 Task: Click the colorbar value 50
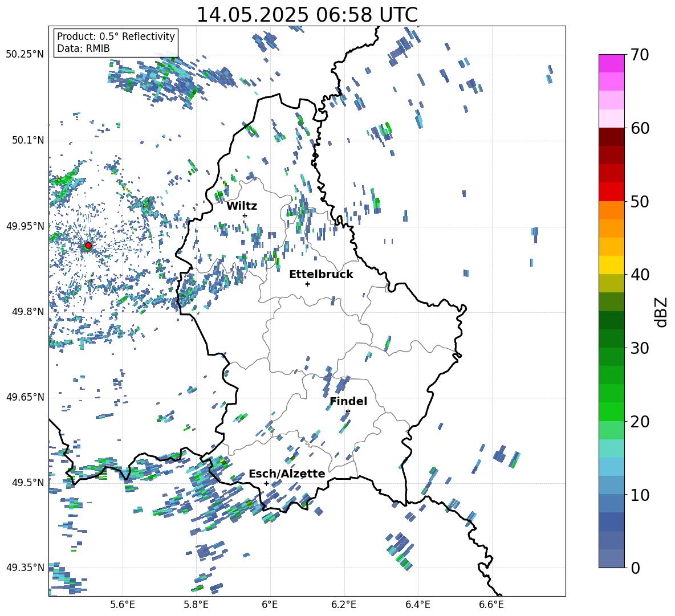(x=639, y=201)
